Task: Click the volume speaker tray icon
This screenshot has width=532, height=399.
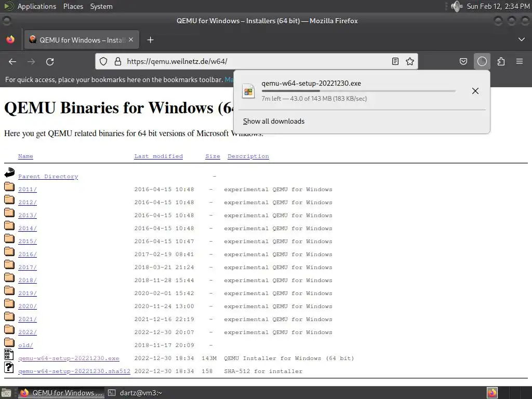Action: pos(457,6)
